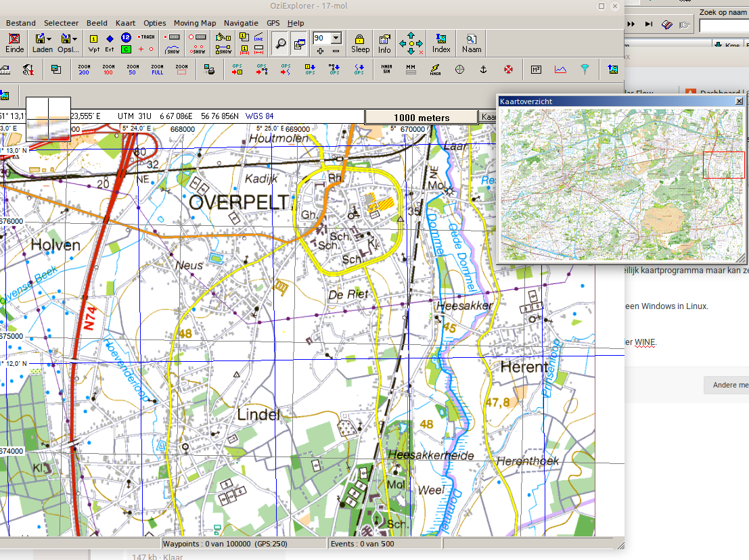Image resolution: width=749 pixels, height=560 pixels.
Task: Open the elevation profile graph icon
Action: point(560,69)
